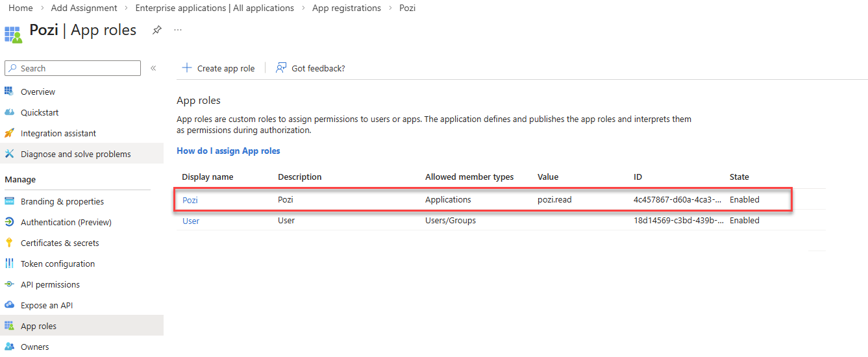Image resolution: width=868 pixels, height=357 pixels.
Task: Collapse the left navigation pane
Action: point(153,68)
